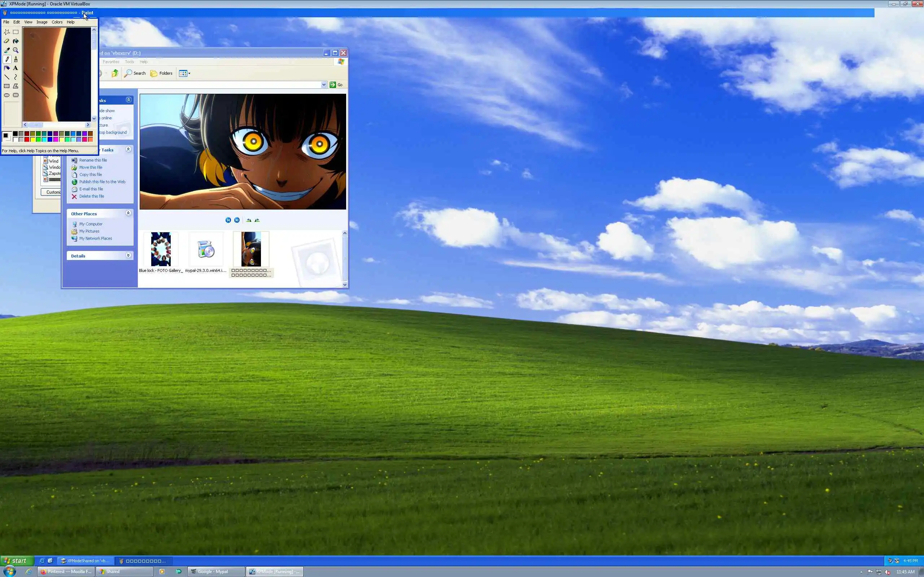This screenshot has width=924, height=577.
Task: Open the address bar dropdown arrow
Action: coord(324,85)
